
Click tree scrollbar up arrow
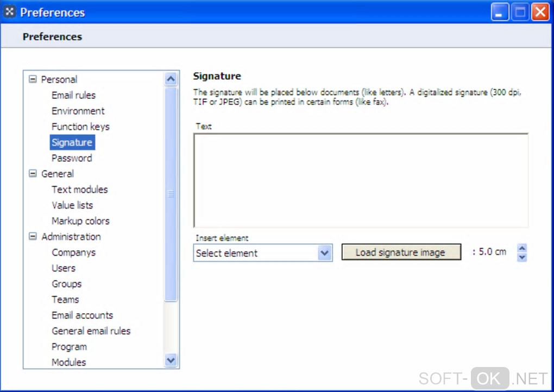pyautogui.click(x=171, y=79)
